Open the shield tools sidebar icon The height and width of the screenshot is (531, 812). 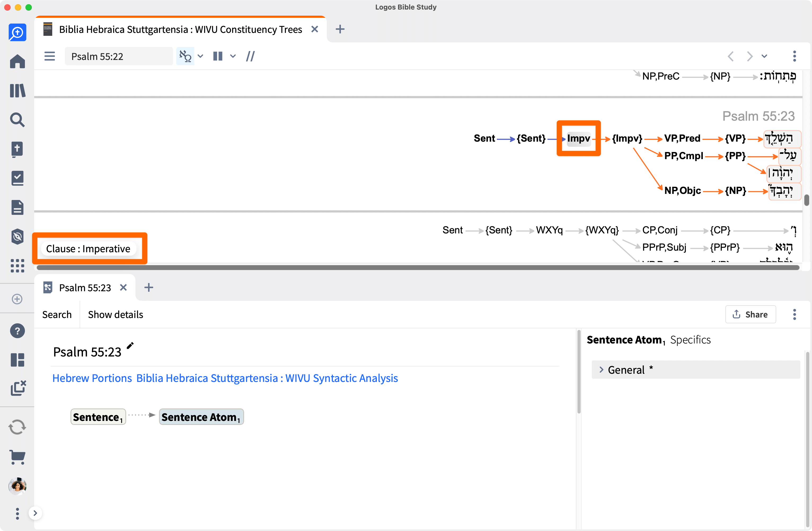pyautogui.click(x=17, y=237)
